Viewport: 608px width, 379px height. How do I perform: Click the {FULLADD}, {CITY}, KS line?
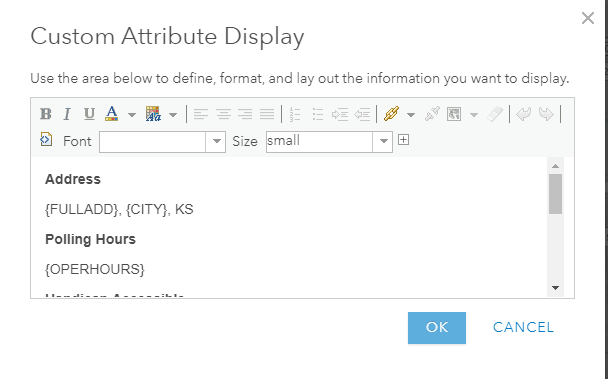tap(119, 209)
